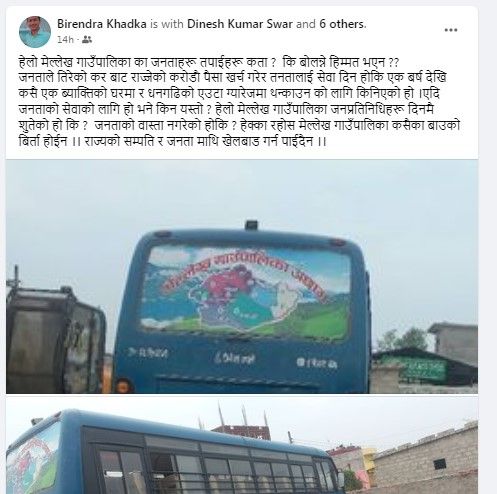The height and width of the screenshot is (494, 497).
Task: Click the person's head beside the bus
Action: coord(124,385)
